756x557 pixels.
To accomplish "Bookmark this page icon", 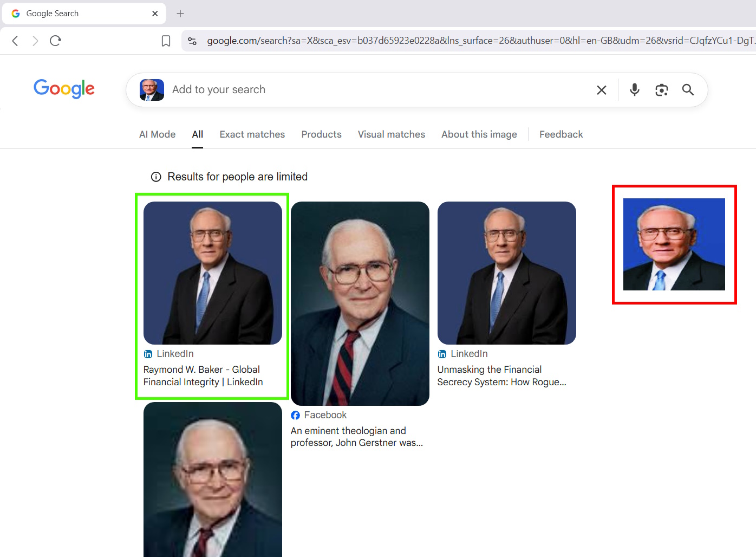I will tap(166, 41).
